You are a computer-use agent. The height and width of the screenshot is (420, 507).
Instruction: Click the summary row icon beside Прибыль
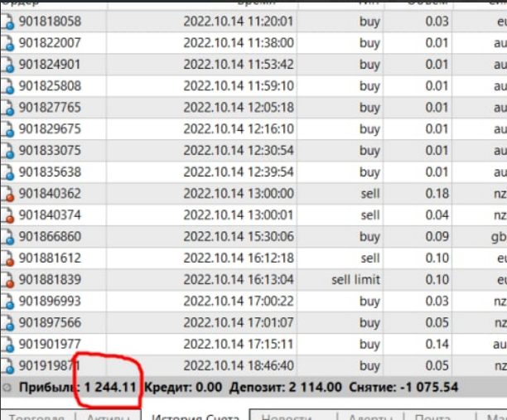[7, 388]
